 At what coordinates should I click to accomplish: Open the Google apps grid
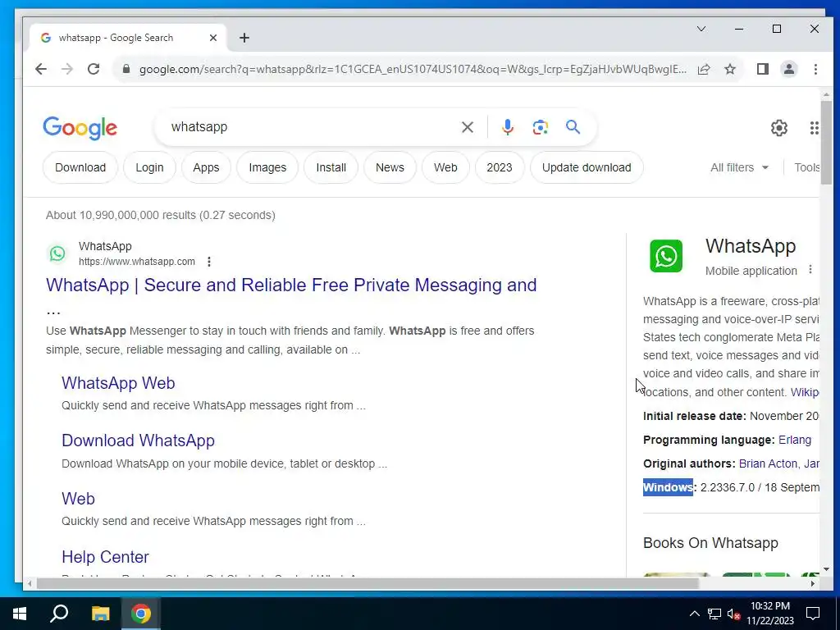click(x=815, y=128)
